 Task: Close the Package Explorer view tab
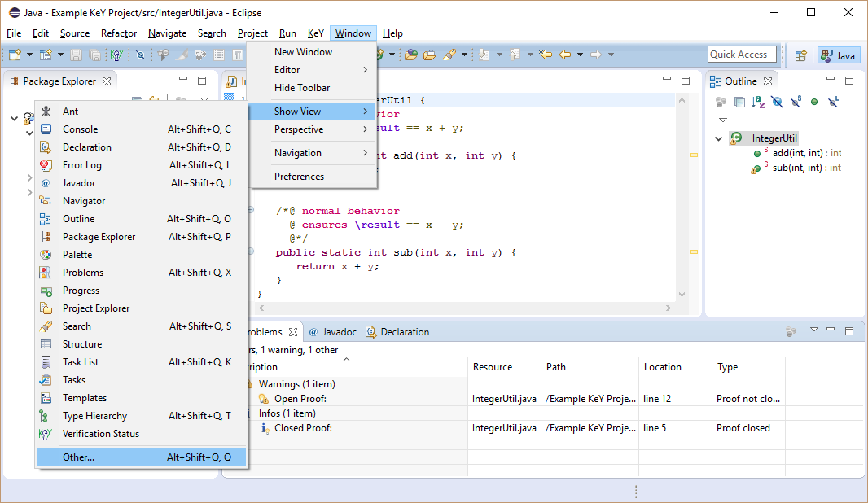click(x=107, y=81)
